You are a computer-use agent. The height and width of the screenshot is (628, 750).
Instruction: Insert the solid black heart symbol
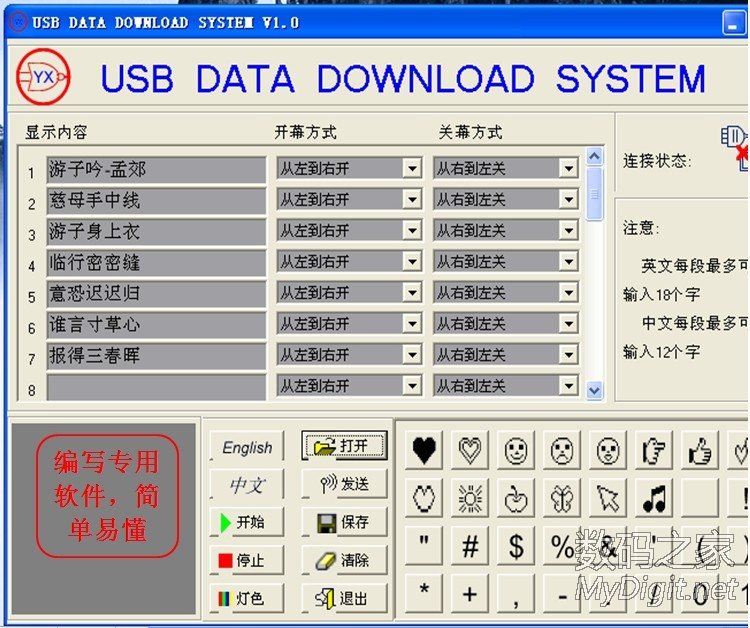(424, 450)
